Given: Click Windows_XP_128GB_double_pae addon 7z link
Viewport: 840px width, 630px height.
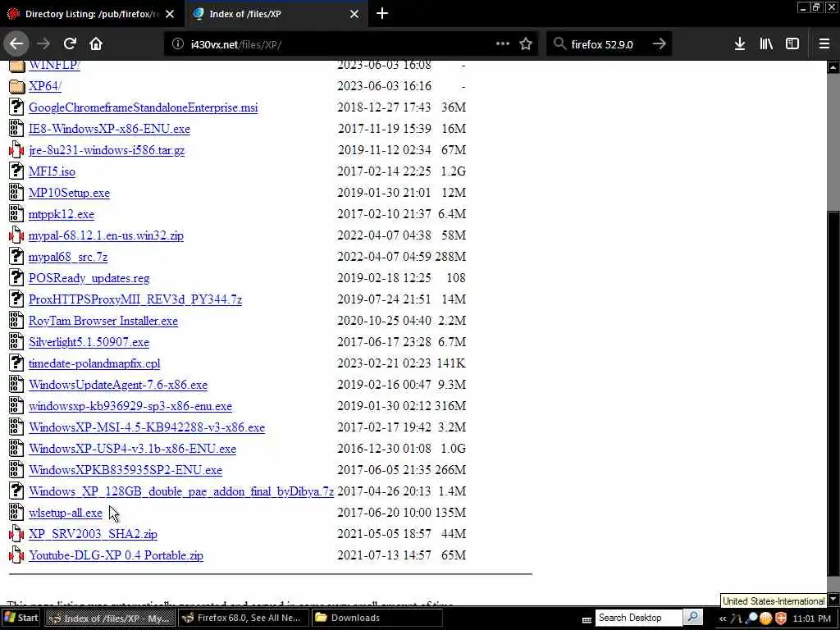Looking at the screenshot, I should pos(181,491).
